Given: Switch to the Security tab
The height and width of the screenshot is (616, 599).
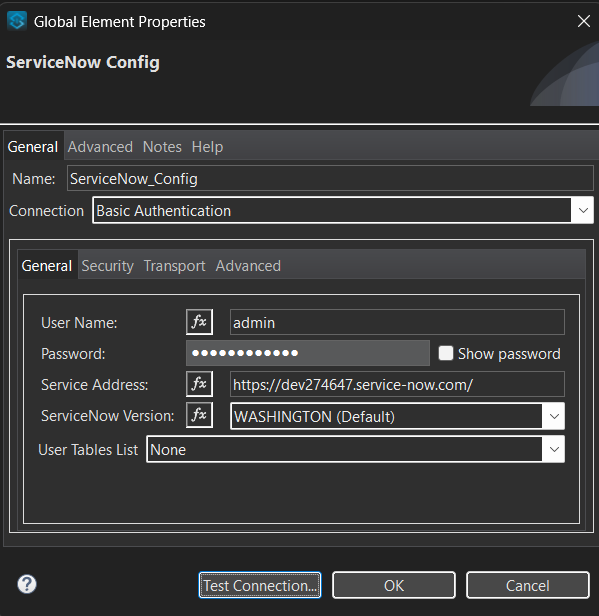Looking at the screenshot, I should click(108, 266).
